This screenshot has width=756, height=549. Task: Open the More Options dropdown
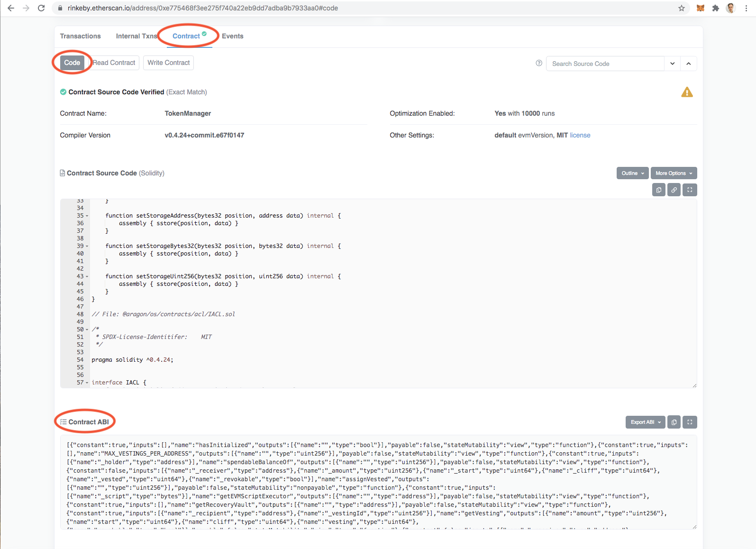[674, 173]
